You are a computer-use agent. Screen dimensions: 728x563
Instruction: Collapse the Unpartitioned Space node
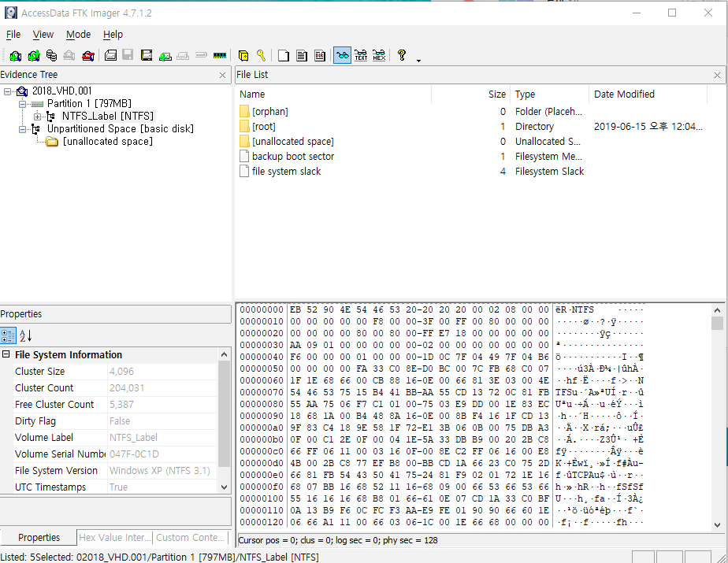[22, 129]
